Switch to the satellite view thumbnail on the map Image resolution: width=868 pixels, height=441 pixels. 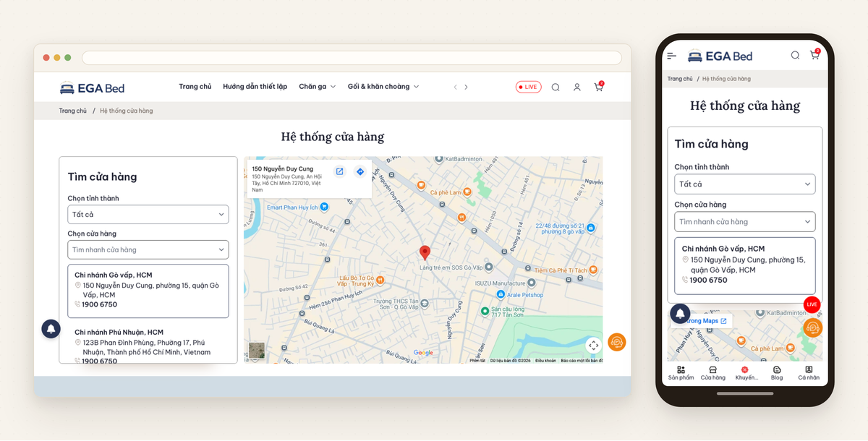point(257,351)
